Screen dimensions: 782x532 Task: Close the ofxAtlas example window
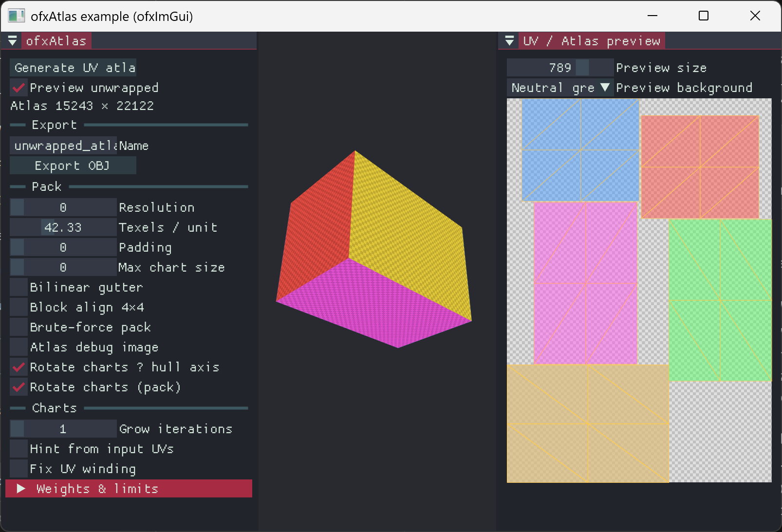[755, 16]
